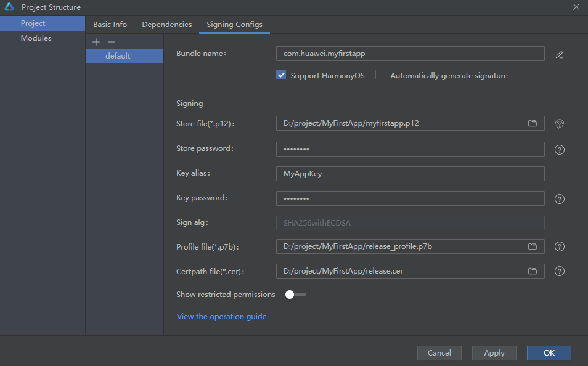588x366 pixels.
Task: Click the minus icon to remove signing config
Action: [x=112, y=42]
